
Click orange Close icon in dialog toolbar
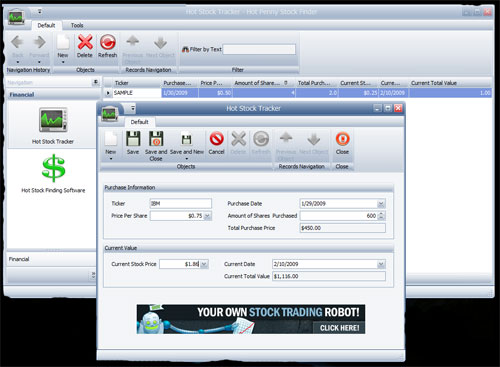click(342, 139)
